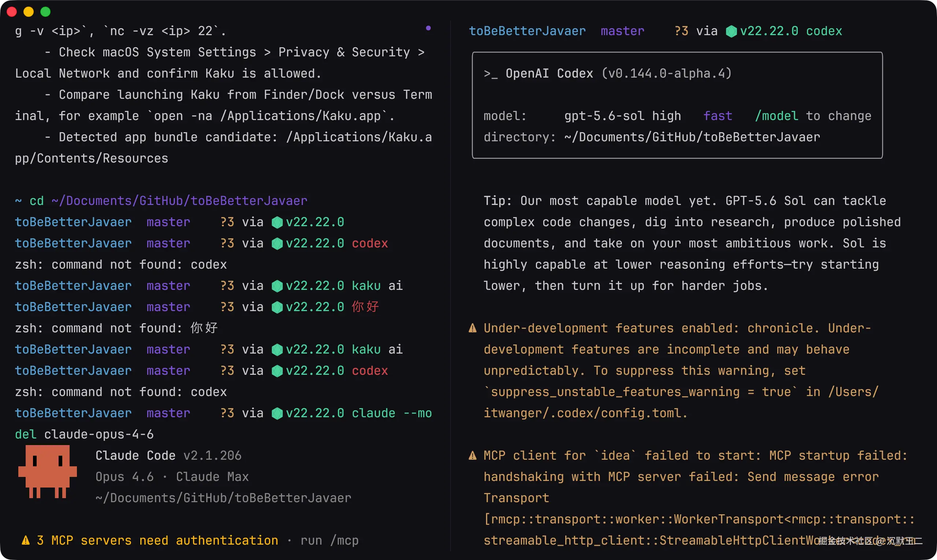Screen dimensions: 937x560
Task: Click the purple dot indicator in left pane
Action: [x=428, y=28]
